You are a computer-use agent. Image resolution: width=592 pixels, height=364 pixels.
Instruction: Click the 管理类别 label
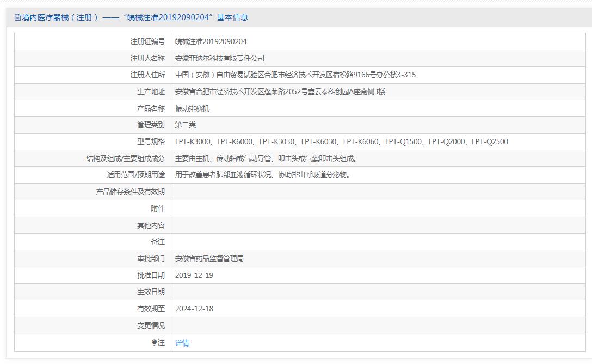151,125
